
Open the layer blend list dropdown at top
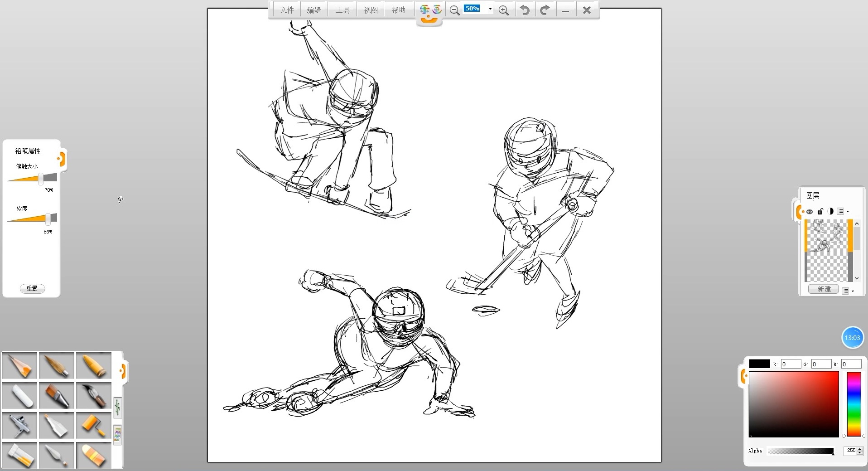click(843, 211)
